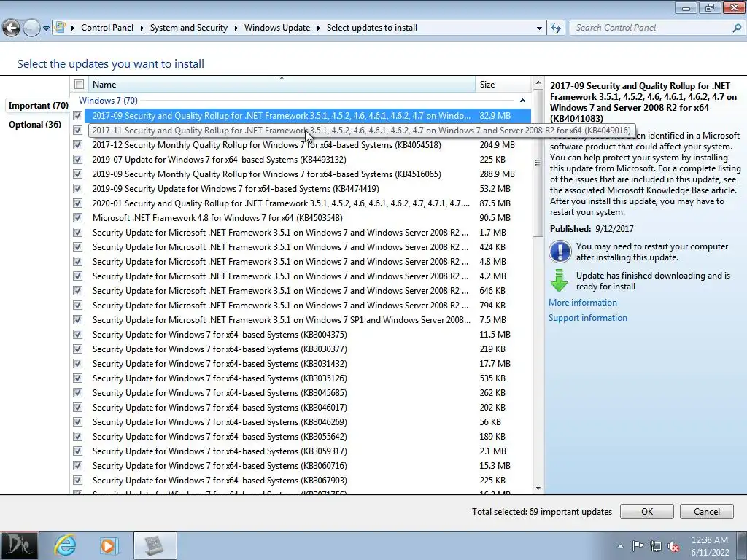This screenshot has width=747, height=560.
Task: Select Security Update KB3060716 row text
Action: [220, 466]
